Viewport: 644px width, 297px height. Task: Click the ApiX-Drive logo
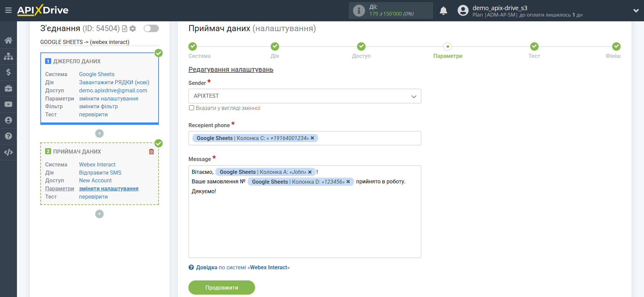[x=43, y=10]
